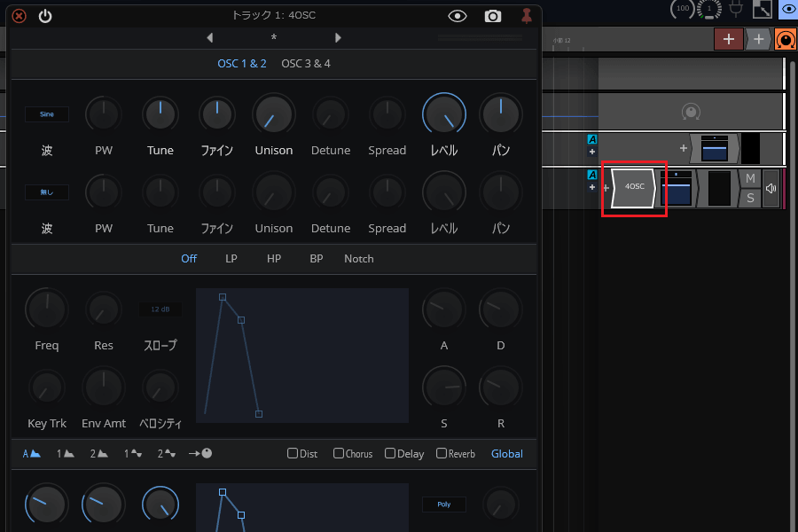Mute the track with the M button
Viewport: 798px width, 532px height.
(750, 179)
